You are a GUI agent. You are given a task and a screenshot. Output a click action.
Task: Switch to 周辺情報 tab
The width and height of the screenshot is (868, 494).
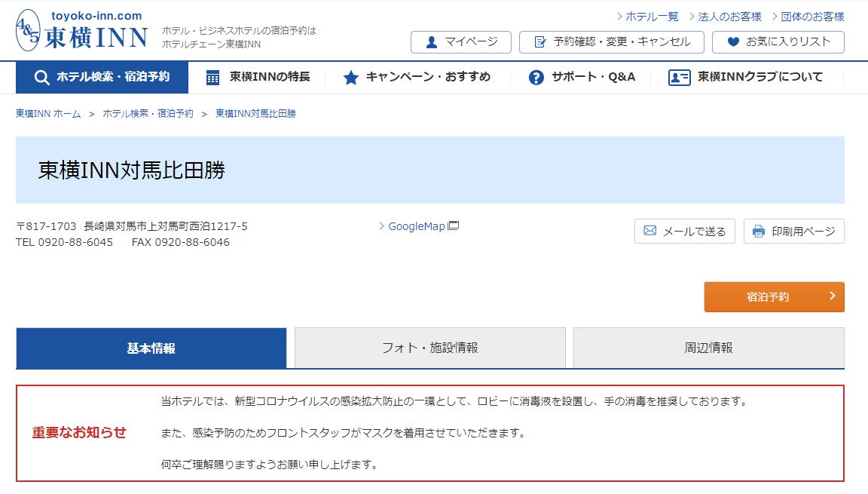click(708, 348)
